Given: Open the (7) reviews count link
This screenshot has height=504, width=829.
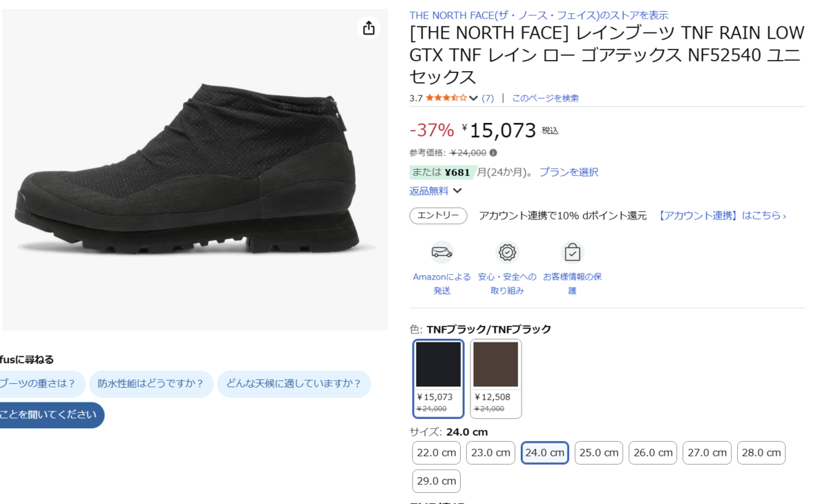Looking at the screenshot, I should coord(488,98).
